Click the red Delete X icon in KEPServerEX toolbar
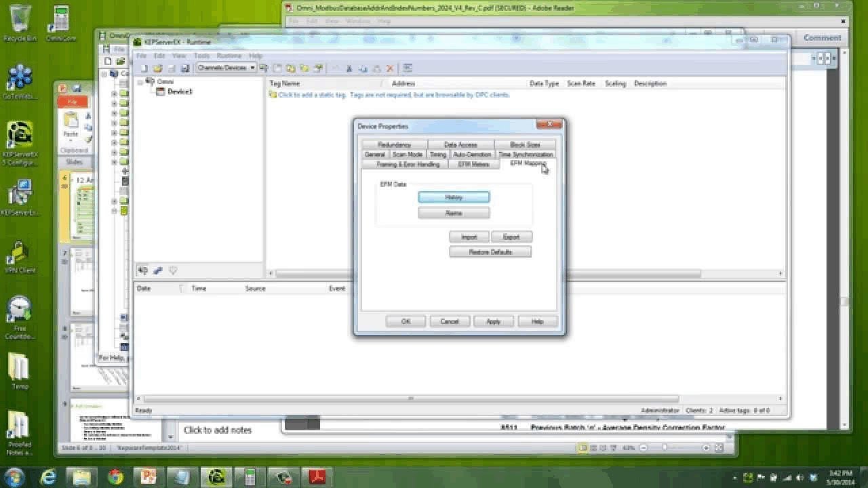 click(x=390, y=68)
